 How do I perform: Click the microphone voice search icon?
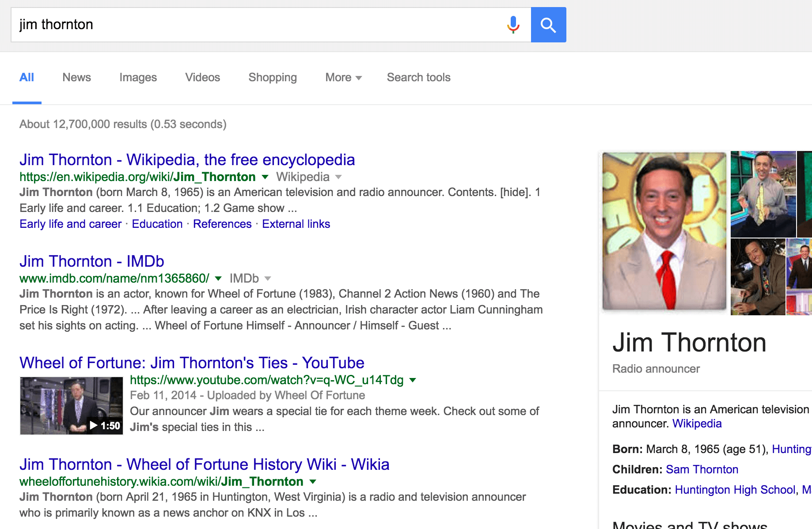point(513,25)
